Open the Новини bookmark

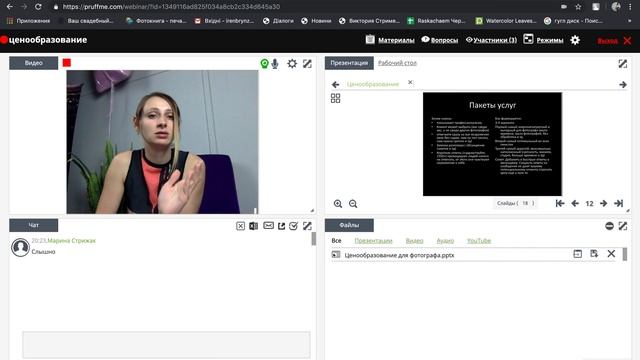(x=316, y=21)
